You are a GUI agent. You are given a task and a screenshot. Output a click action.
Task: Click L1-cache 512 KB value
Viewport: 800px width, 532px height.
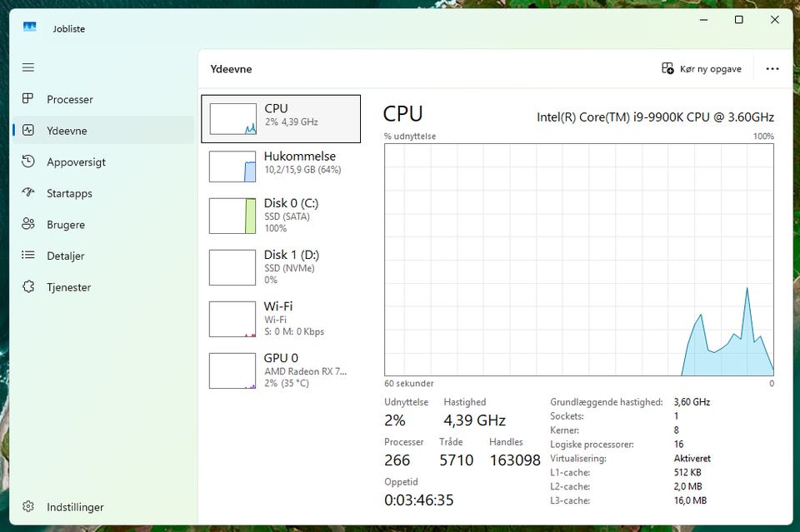[x=687, y=472]
